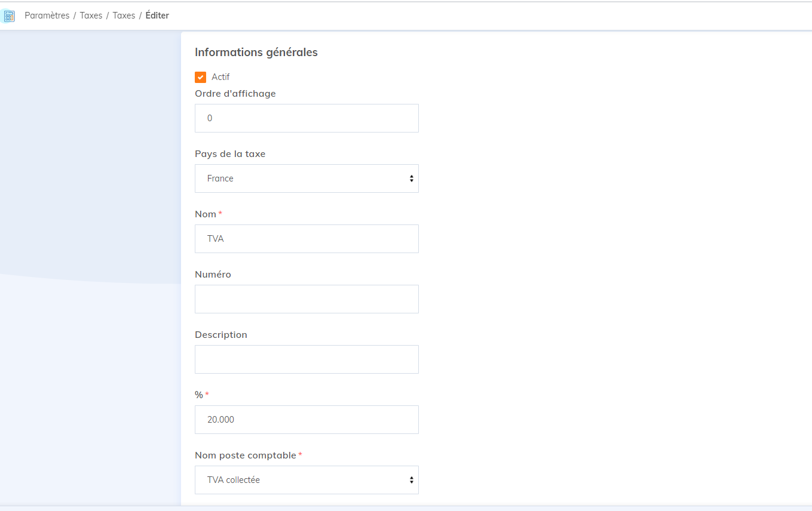
Task: Click the Pays de la taxe label
Action: [x=230, y=154]
